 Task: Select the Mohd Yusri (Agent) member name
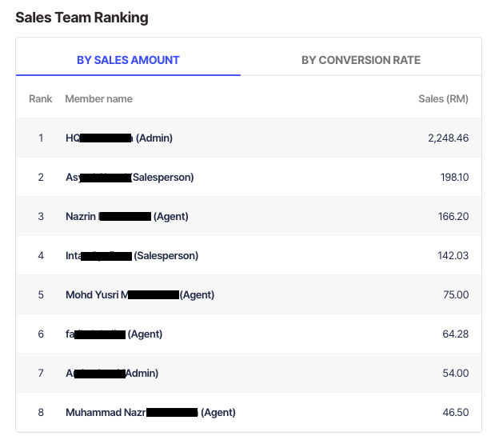tap(140, 295)
